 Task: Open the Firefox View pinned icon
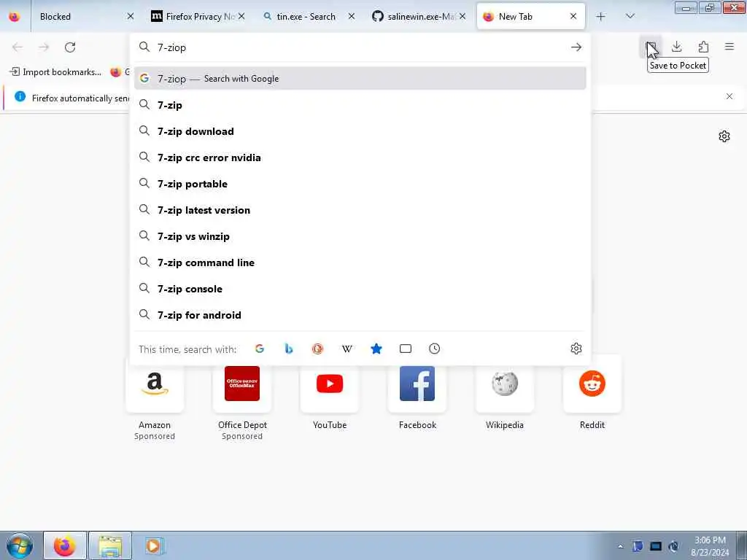point(15,17)
